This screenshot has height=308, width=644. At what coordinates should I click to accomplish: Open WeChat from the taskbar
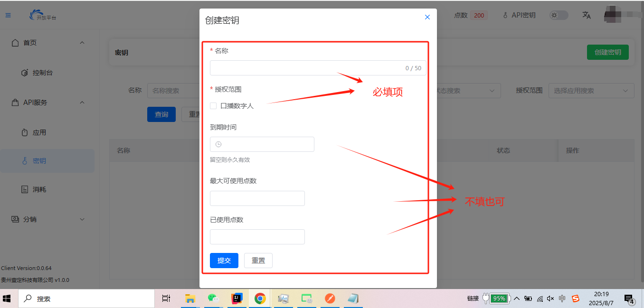click(x=213, y=299)
